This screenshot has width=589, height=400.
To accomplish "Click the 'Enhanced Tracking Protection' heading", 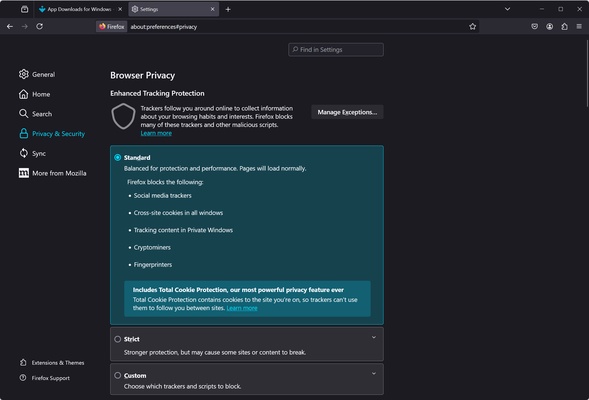I will 157,93.
